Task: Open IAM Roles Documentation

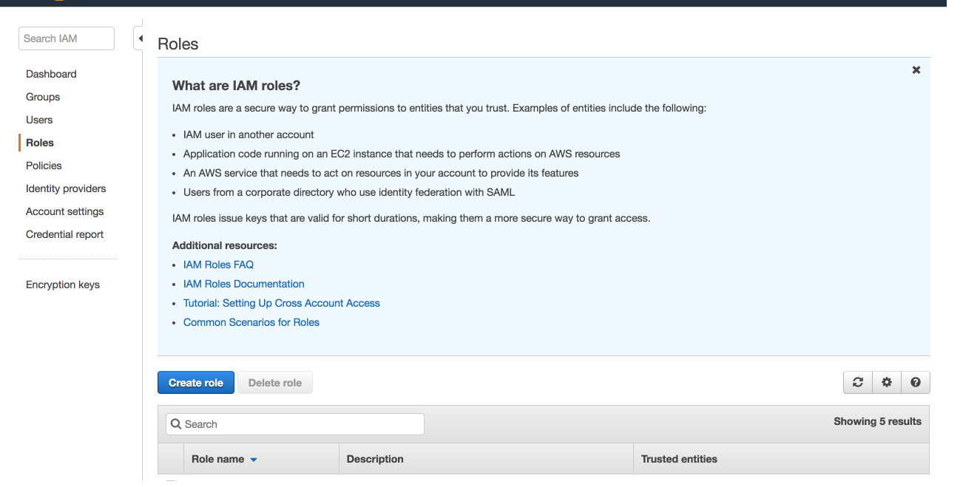Action: click(x=243, y=283)
